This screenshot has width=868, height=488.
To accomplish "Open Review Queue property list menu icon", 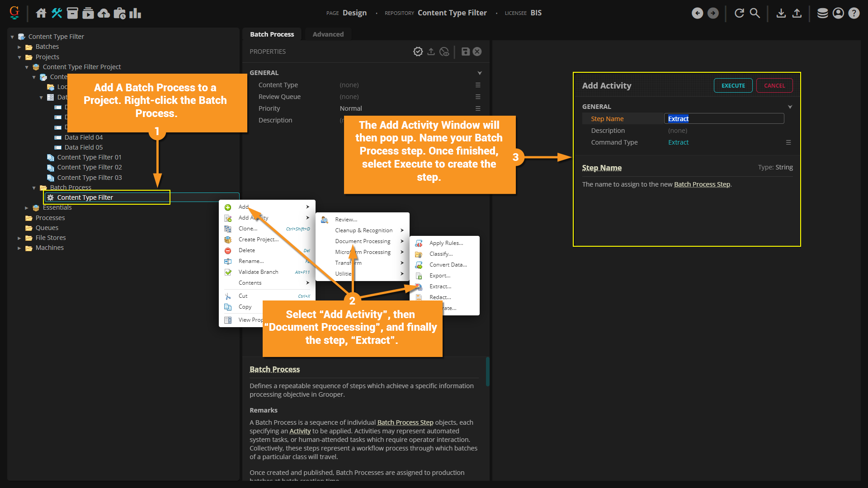I will (478, 97).
